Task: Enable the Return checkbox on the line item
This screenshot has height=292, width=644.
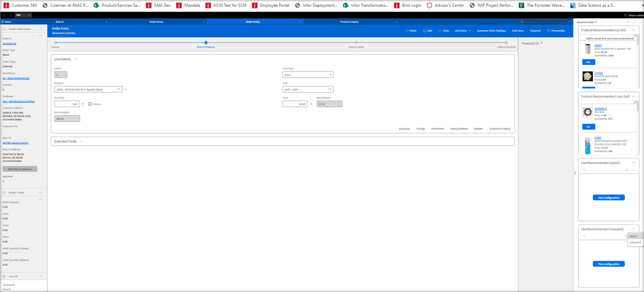Action: 89,104
